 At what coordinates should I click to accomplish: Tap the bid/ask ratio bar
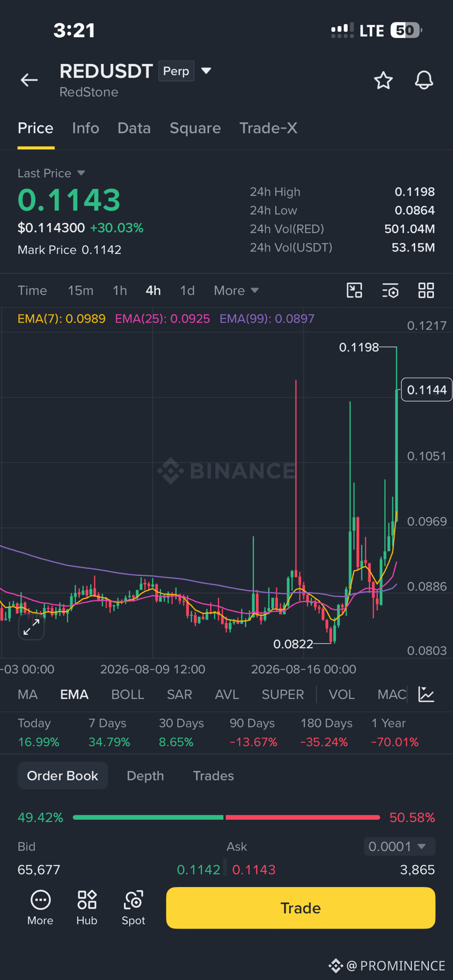[226, 817]
